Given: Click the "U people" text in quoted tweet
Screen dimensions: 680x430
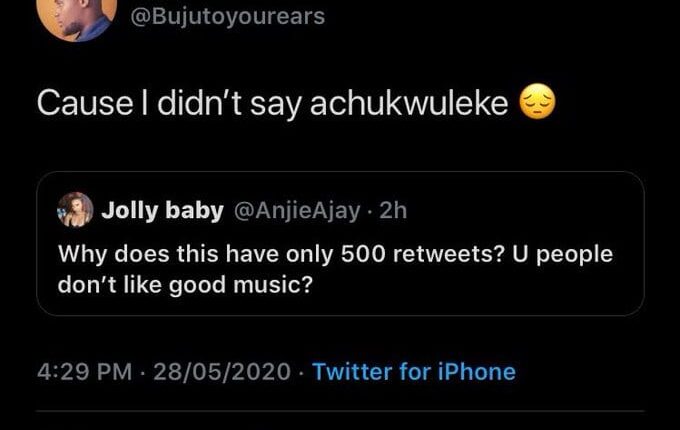Looking at the screenshot, I should (x=562, y=253).
